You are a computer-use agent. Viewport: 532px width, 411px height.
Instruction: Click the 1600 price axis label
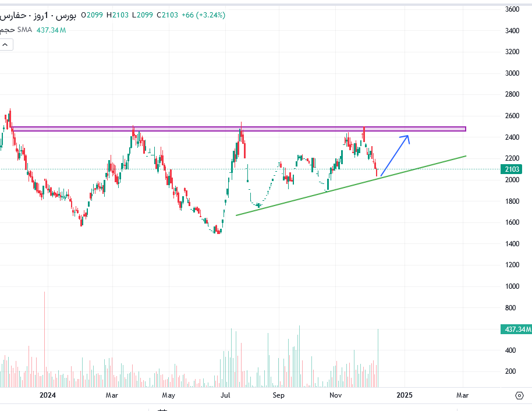click(x=512, y=222)
